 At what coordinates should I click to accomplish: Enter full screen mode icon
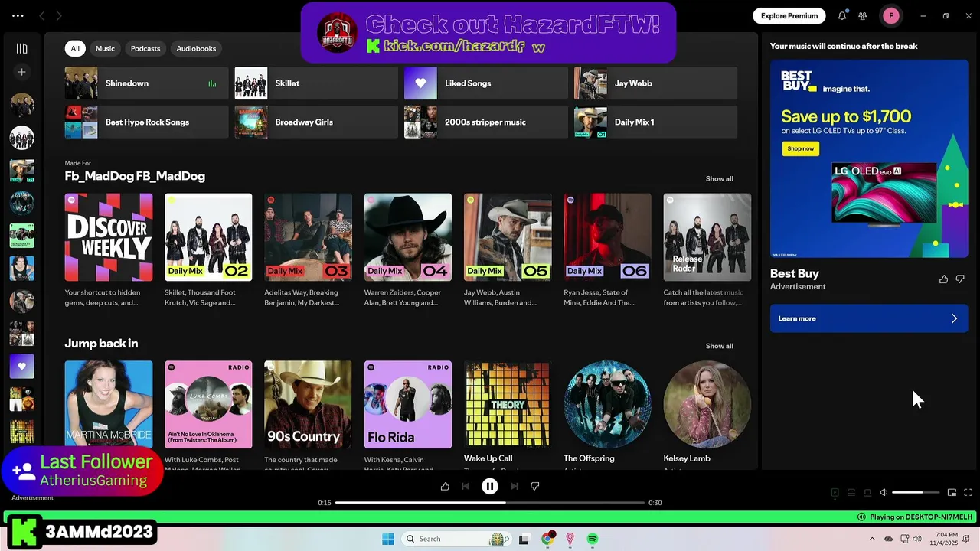click(968, 493)
